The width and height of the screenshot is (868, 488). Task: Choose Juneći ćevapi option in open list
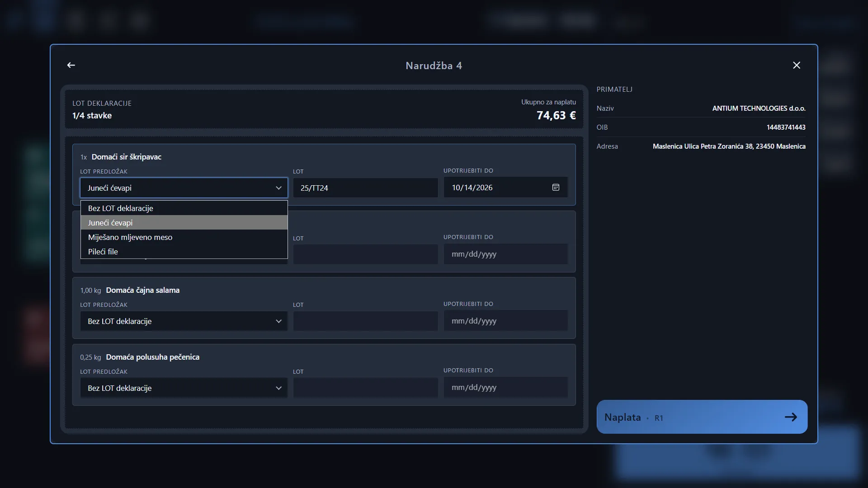(x=184, y=223)
